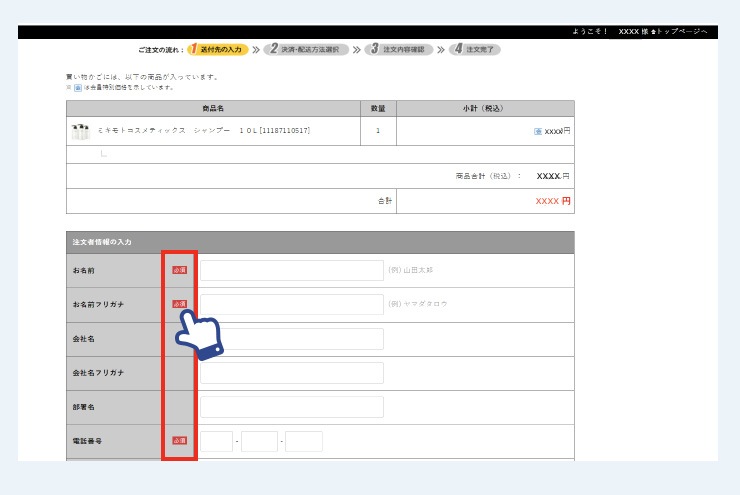Select step 2 決済・配送方法選択
740x495 pixels.
(x=306, y=49)
